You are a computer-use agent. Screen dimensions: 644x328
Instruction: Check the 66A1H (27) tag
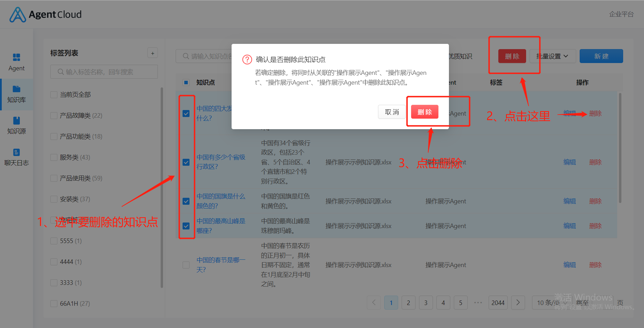click(x=54, y=304)
